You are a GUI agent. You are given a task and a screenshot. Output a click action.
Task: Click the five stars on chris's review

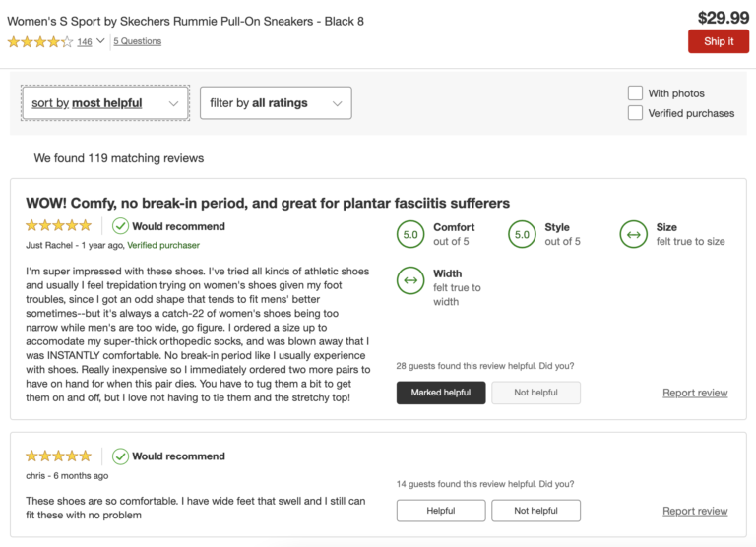pos(58,456)
